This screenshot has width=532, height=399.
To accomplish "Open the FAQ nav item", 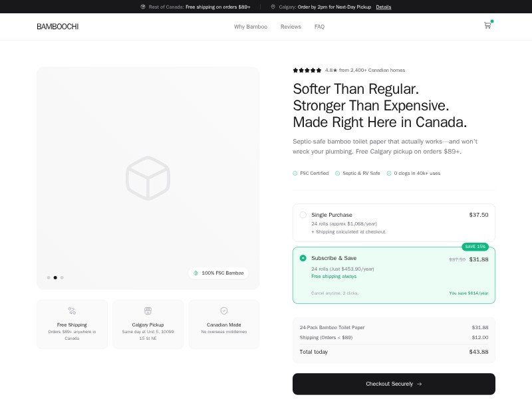I will point(319,27).
